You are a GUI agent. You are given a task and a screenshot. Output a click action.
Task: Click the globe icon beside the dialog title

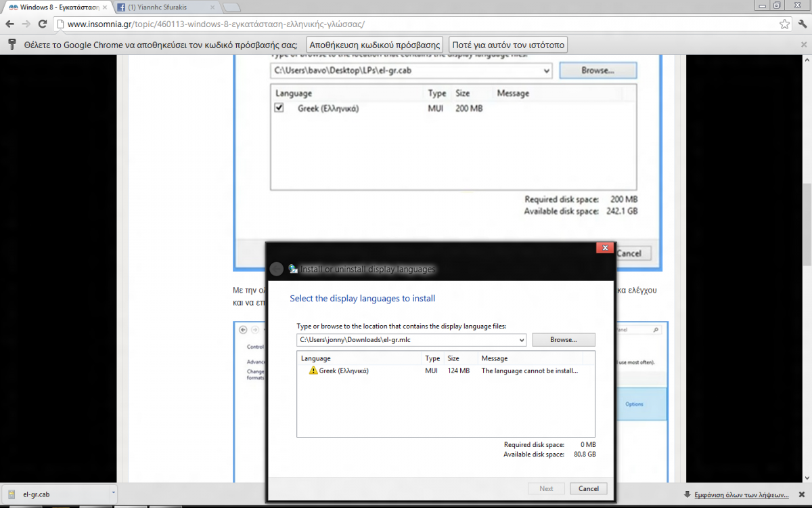[x=293, y=269]
